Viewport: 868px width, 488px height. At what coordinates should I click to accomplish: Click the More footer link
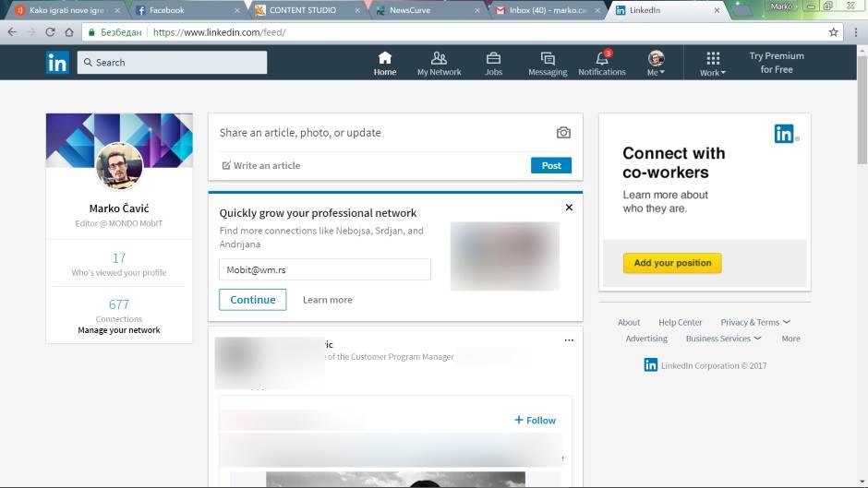(x=790, y=339)
